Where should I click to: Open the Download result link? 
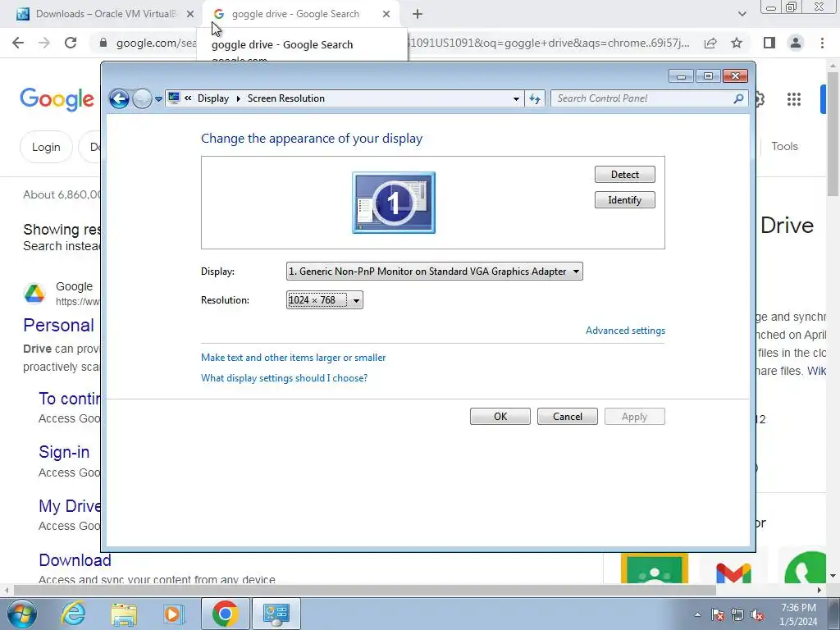click(x=75, y=560)
